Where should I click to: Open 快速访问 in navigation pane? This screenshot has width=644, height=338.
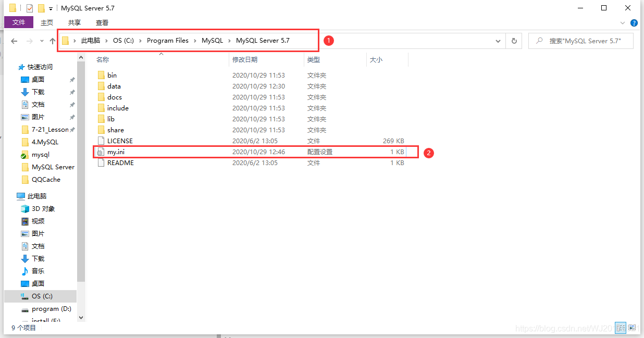click(40, 67)
